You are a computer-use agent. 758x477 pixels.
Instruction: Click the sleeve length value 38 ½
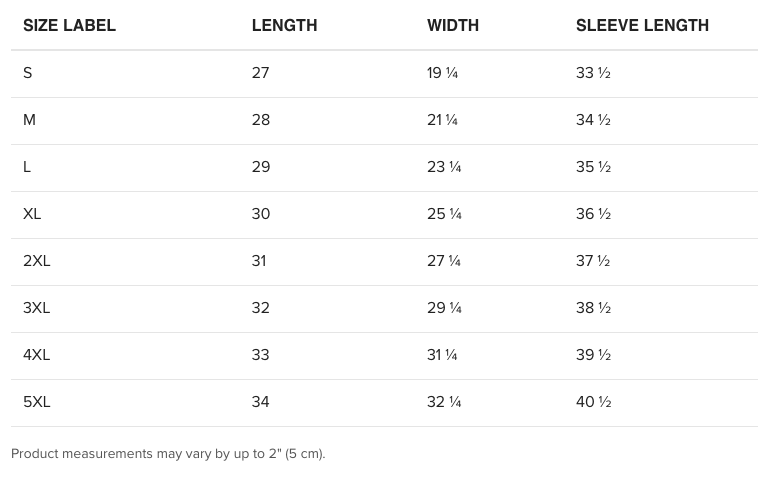[593, 307]
